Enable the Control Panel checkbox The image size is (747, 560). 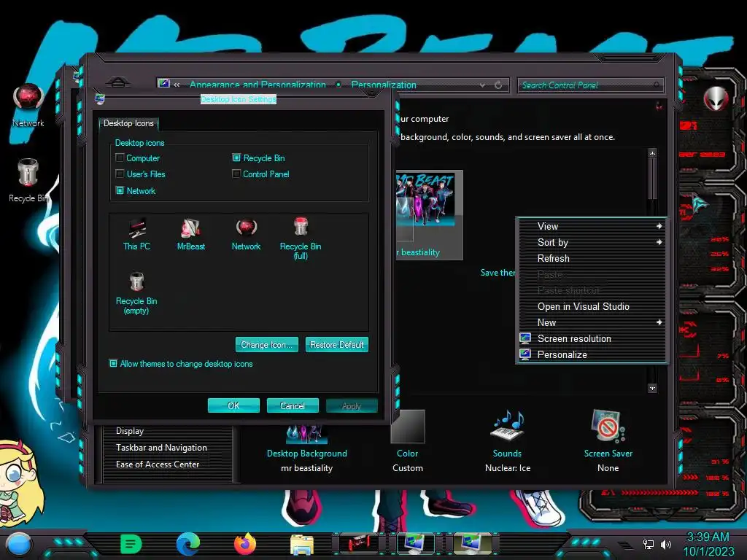(x=236, y=174)
